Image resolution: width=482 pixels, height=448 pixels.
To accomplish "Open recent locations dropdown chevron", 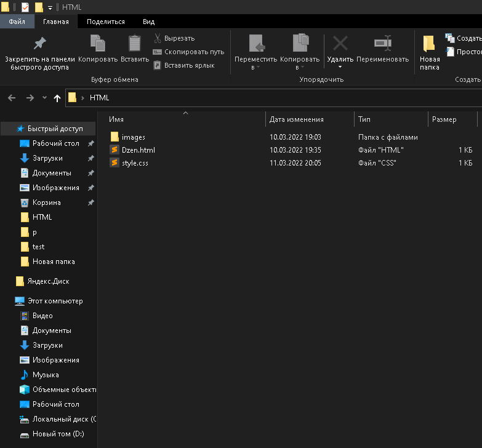I will coord(44,98).
